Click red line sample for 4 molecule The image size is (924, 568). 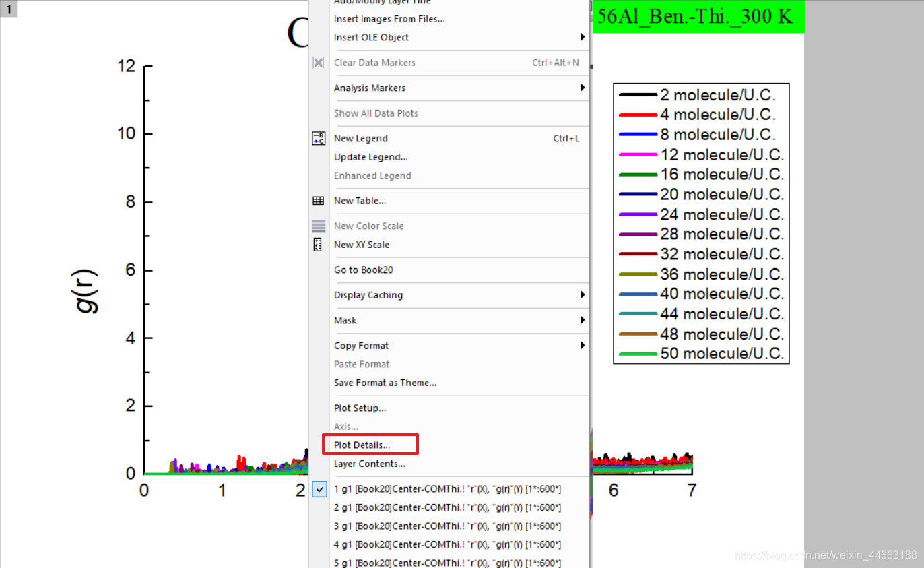(x=638, y=115)
